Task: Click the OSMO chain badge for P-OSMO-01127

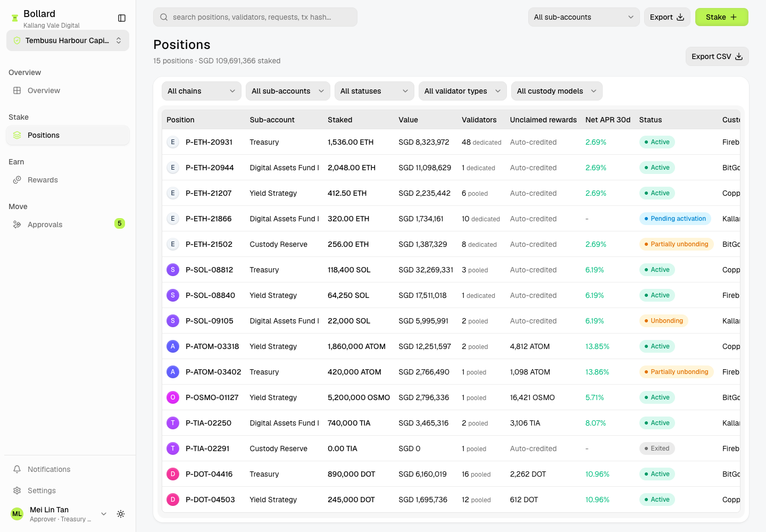Action: (x=173, y=397)
